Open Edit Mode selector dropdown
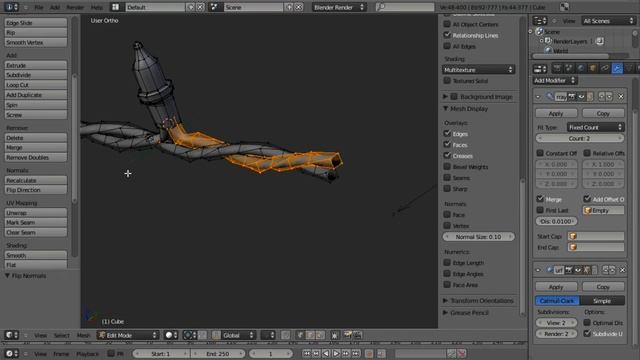 pos(128,335)
